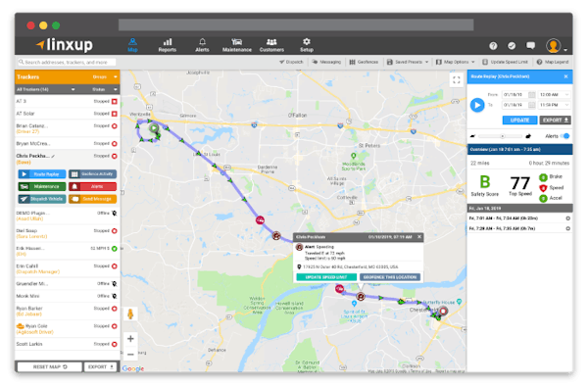588x386 pixels.
Task: Select the Diel Soap tracker row
Action: [x=67, y=233]
